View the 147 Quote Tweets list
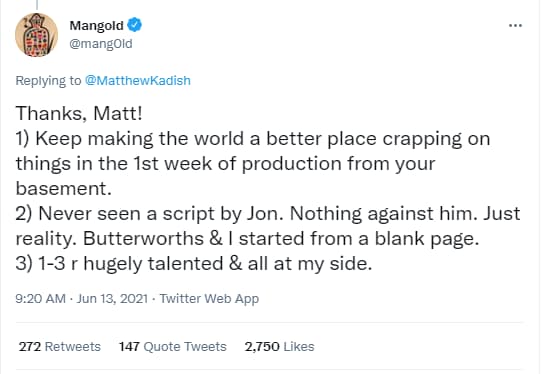 coord(172,346)
